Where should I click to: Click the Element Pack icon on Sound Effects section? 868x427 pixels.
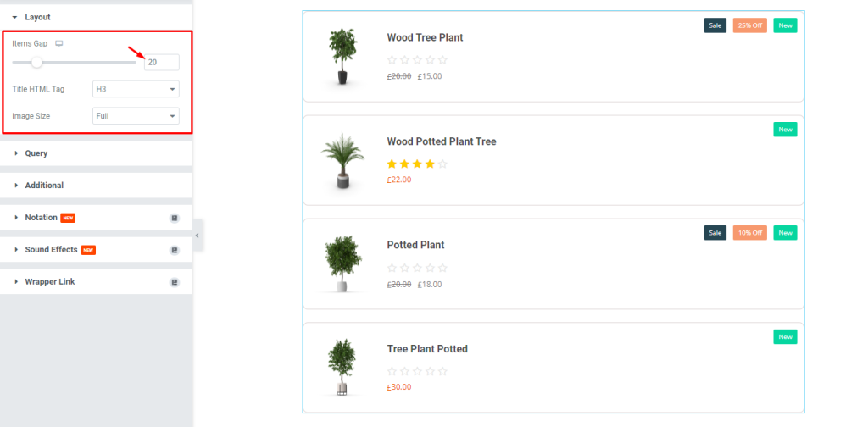[175, 250]
